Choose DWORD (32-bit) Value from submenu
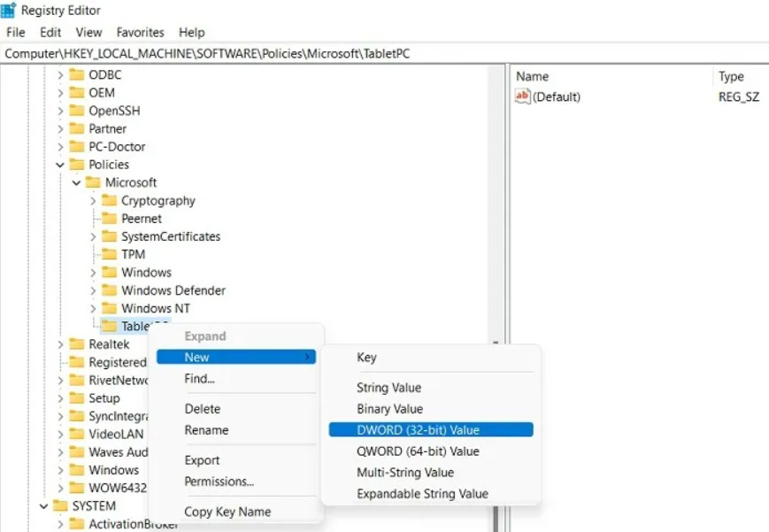This screenshot has height=532, width=769. [x=418, y=430]
